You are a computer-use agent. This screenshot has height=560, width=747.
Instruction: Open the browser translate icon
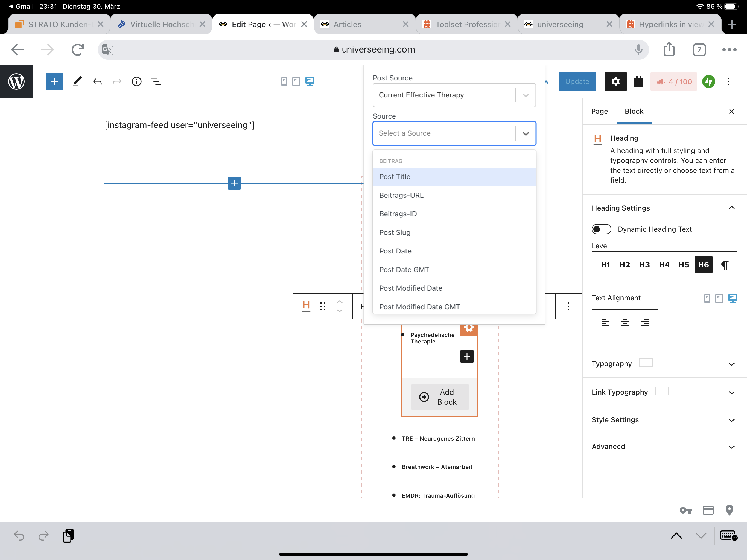pyautogui.click(x=107, y=50)
